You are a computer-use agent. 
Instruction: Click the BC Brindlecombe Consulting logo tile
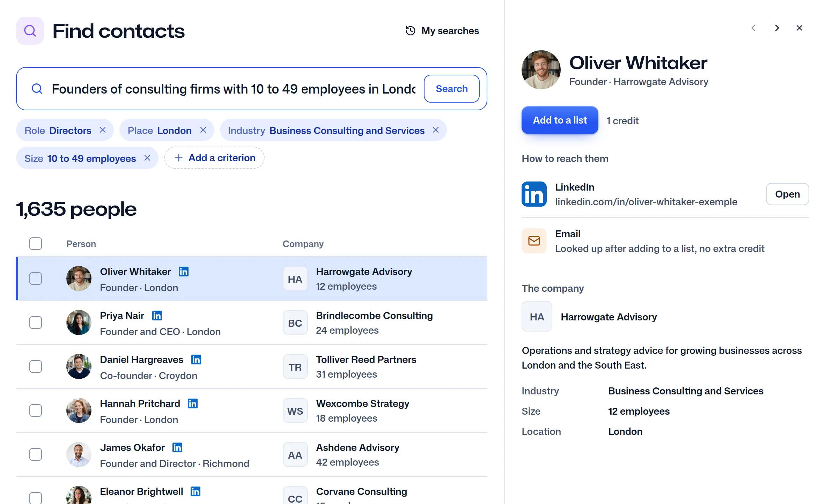click(295, 323)
